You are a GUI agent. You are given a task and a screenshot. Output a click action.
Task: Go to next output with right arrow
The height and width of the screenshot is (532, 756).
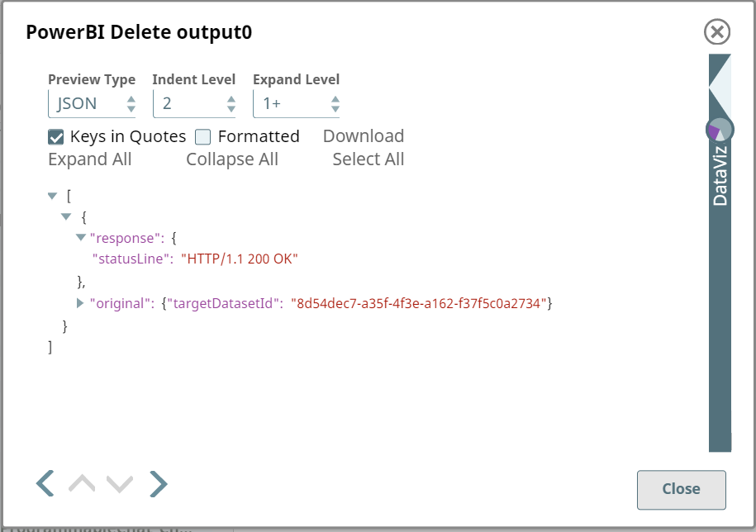point(158,483)
